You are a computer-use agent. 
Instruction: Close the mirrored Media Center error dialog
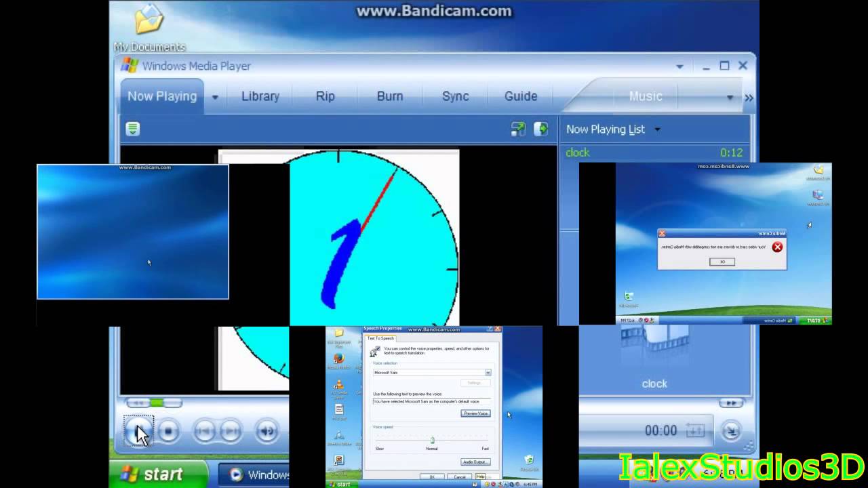pyautogui.click(x=662, y=234)
